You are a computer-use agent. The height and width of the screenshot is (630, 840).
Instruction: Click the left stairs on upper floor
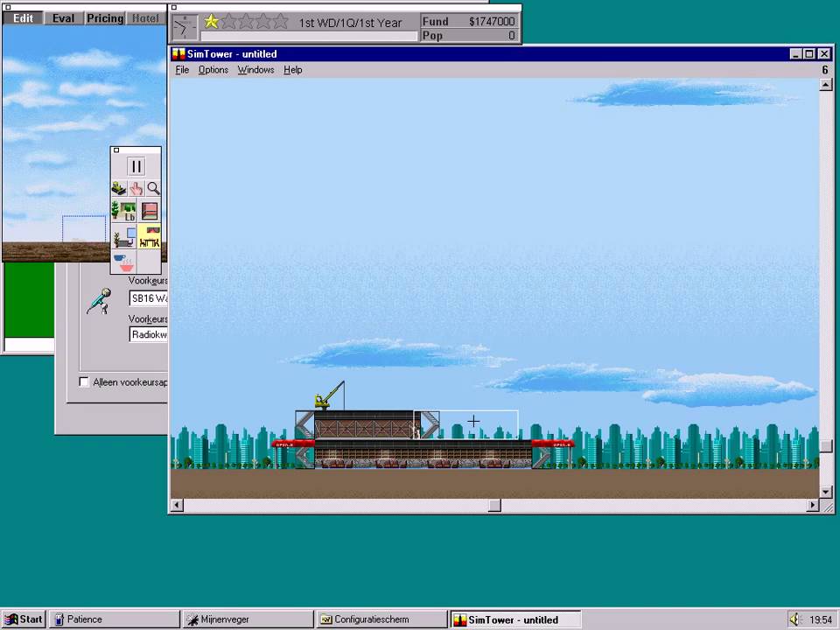click(x=304, y=425)
